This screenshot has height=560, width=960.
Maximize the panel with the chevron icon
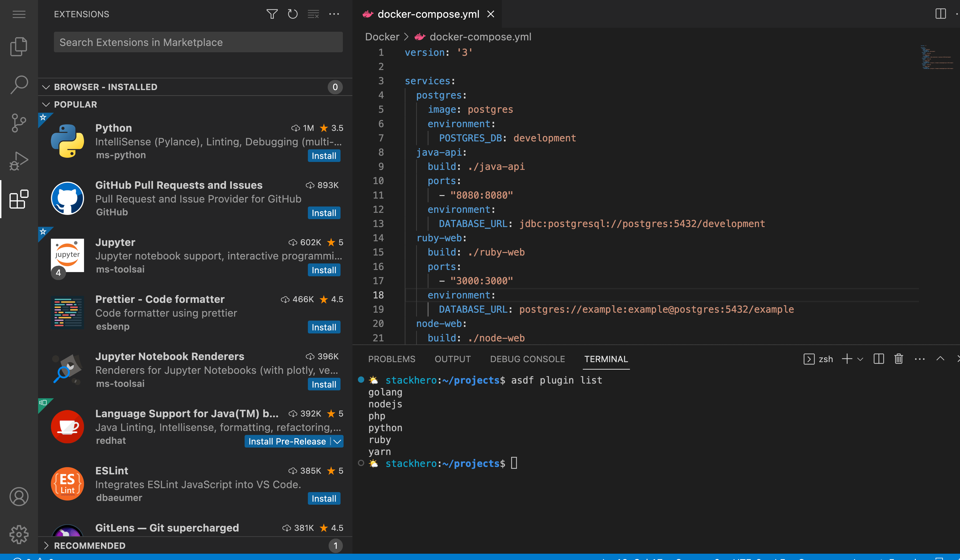(x=940, y=358)
